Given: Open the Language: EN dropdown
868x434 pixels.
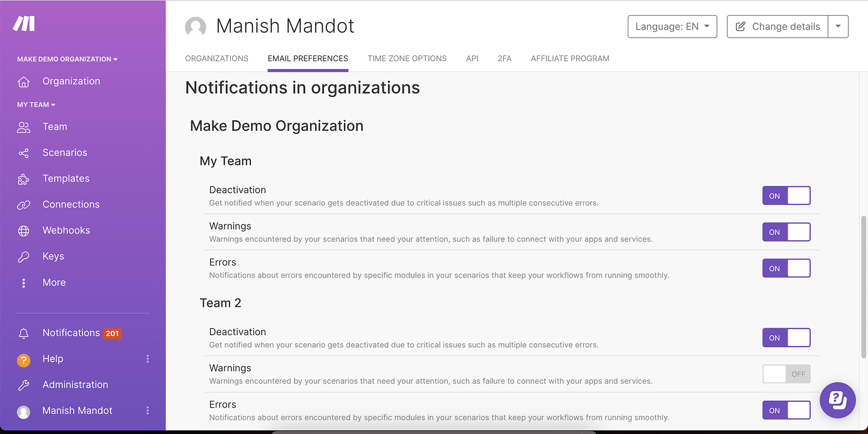Looking at the screenshot, I should click(x=672, y=26).
